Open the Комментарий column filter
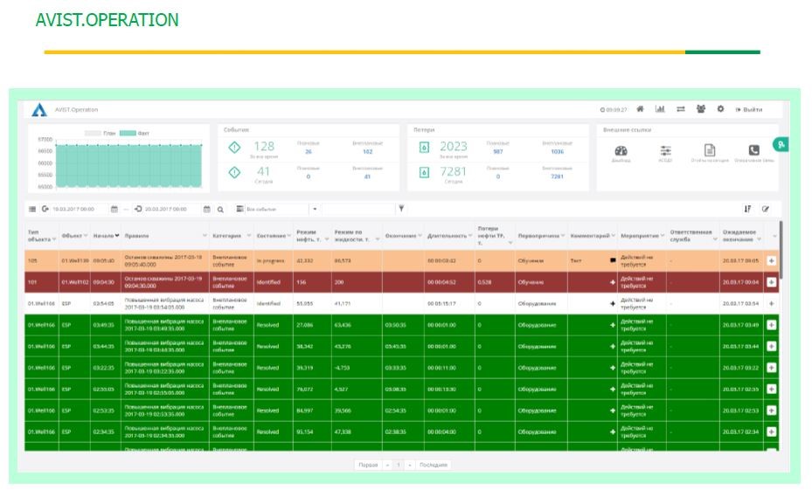 tap(613, 236)
